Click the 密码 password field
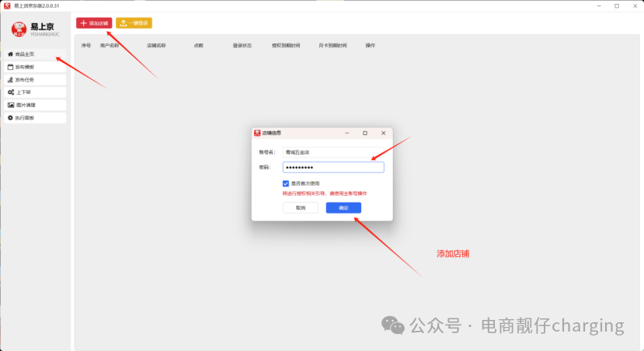This screenshot has width=644, height=351. [333, 167]
